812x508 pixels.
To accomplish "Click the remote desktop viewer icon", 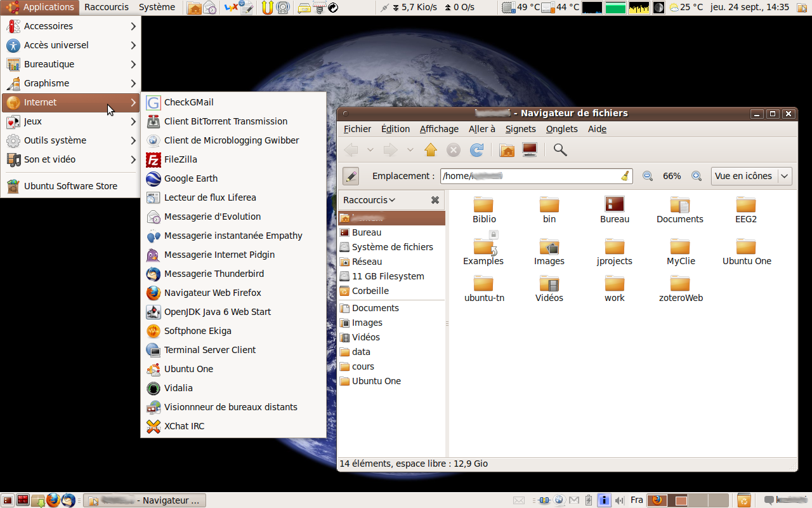I will tap(153, 407).
